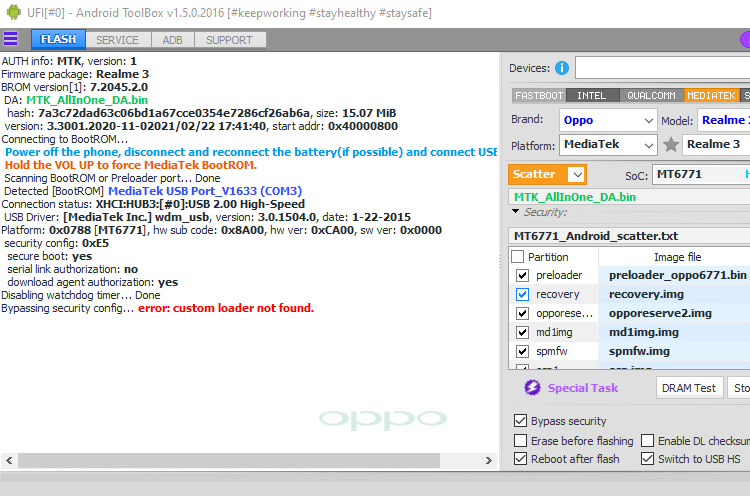Click 'Hold the VOL UP' log line
This screenshot has width=750, height=496.
click(131, 165)
